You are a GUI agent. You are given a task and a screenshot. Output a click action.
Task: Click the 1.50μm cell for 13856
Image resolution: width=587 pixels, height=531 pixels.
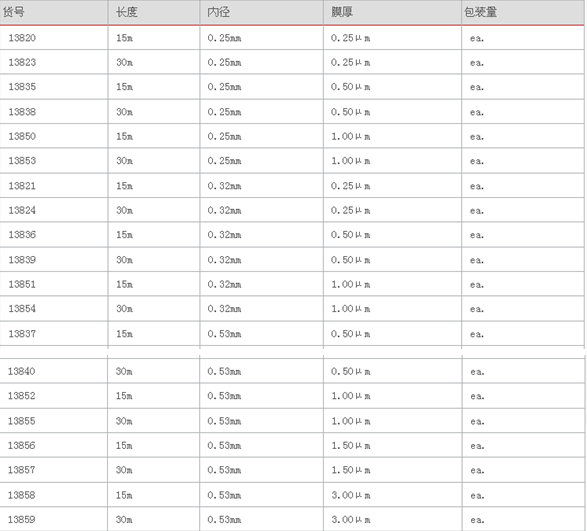click(x=350, y=446)
